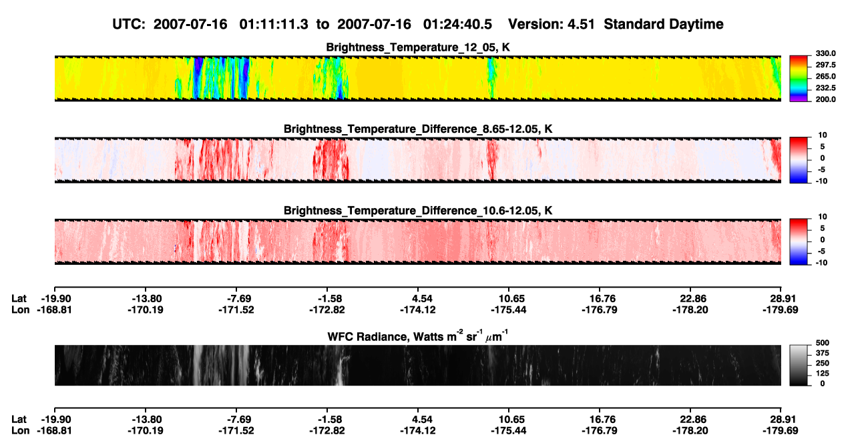Click longitude '-174.12' below the WFC Radiance image
The image size is (868, 445).
[418, 430]
